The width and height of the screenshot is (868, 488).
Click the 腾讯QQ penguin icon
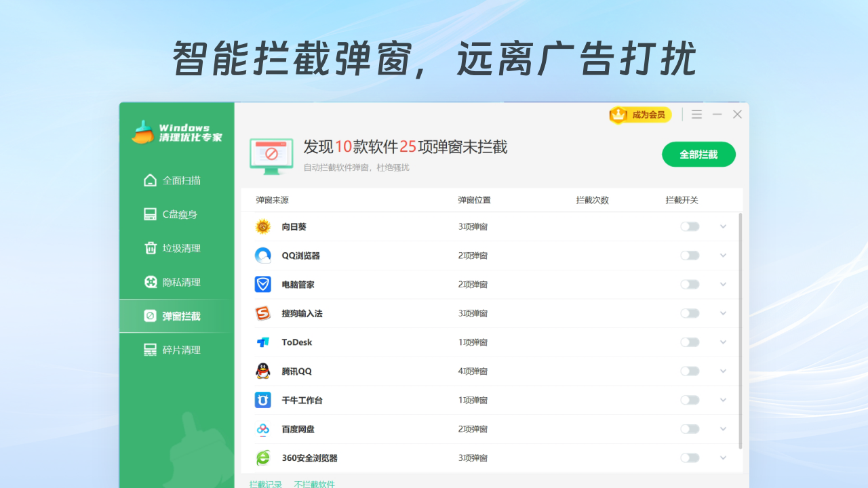click(x=262, y=371)
